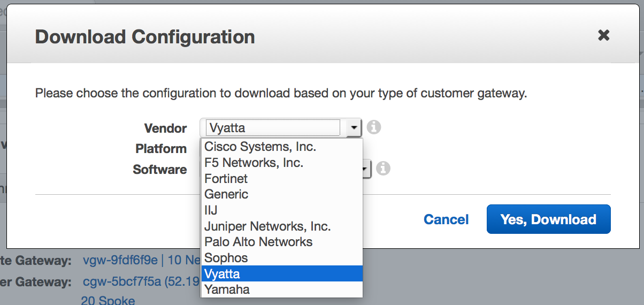Select Palo Alto Networks option
This screenshot has width=644, height=305.
click(x=282, y=242)
